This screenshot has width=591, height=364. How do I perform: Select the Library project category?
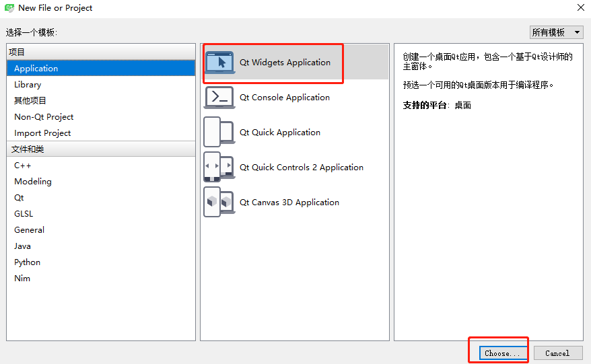(101, 84)
